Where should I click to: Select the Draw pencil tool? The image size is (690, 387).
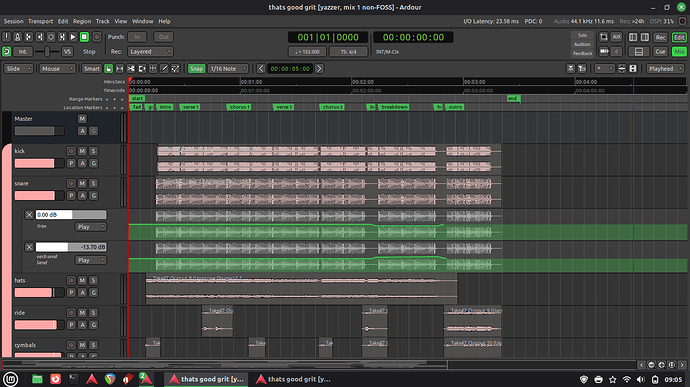tap(164, 69)
